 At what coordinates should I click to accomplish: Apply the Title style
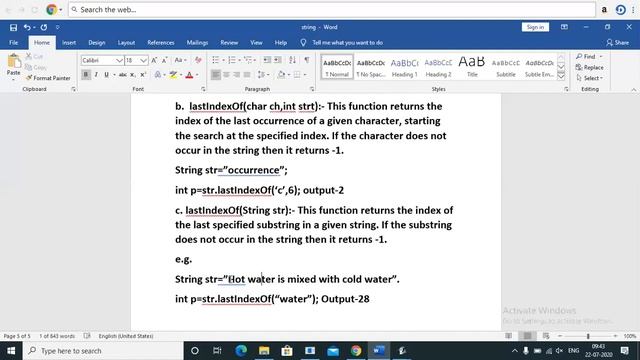[472, 67]
